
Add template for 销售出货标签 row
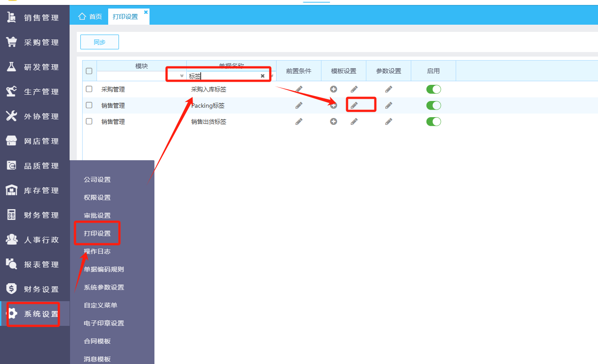click(x=334, y=122)
